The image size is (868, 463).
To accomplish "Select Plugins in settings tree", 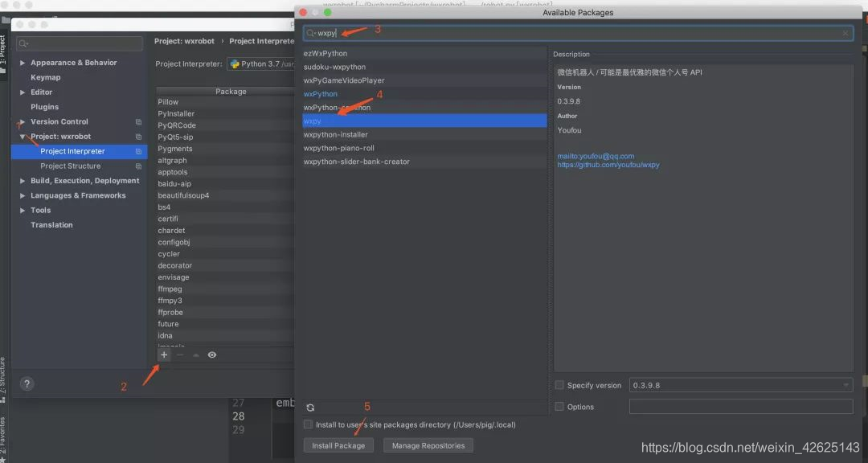I will [x=44, y=107].
